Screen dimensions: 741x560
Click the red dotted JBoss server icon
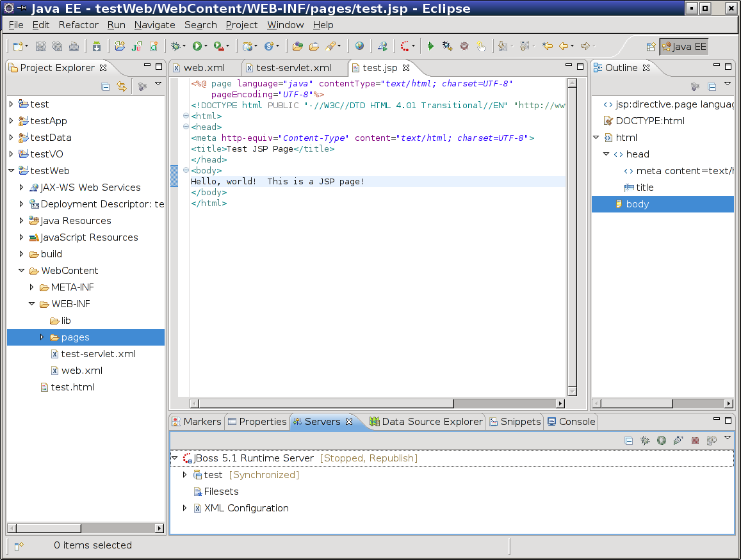click(405, 46)
